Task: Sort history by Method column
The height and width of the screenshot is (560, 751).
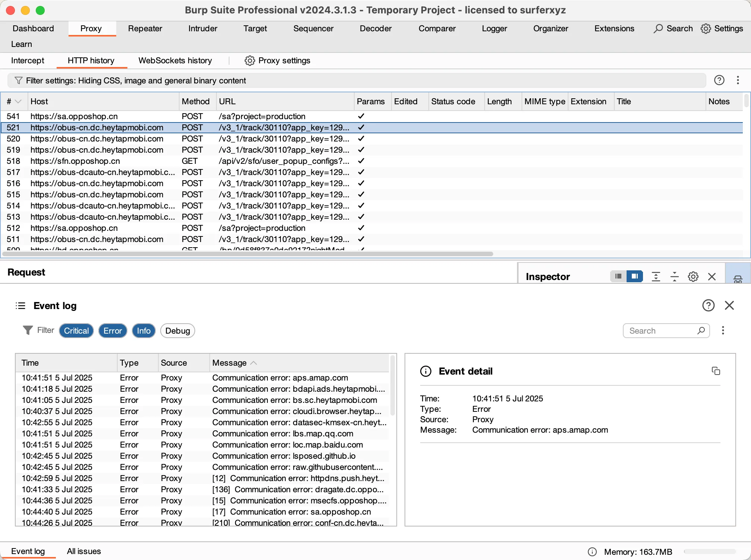Action: pyautogui.click(x=198, y=101)
